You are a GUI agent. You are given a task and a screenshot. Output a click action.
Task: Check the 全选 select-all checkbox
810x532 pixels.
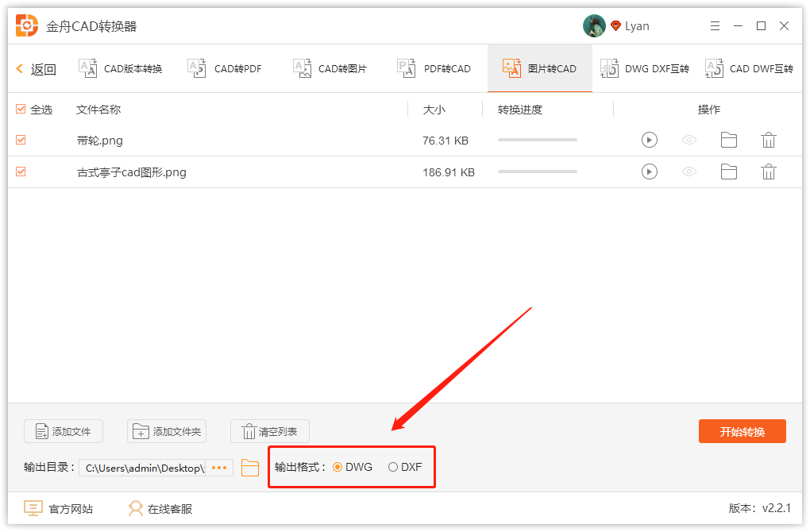[x=20, y=110]
